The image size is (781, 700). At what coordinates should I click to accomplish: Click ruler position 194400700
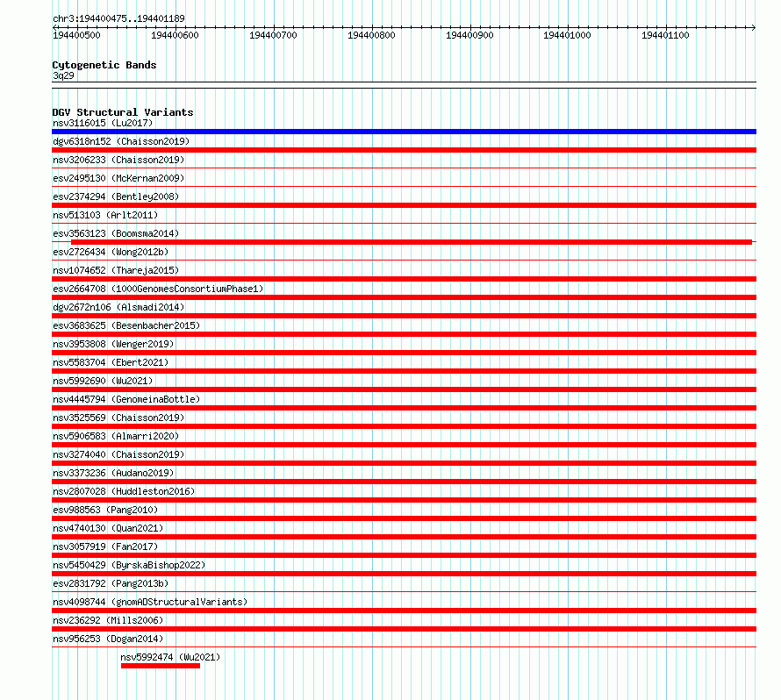point(273,35)
